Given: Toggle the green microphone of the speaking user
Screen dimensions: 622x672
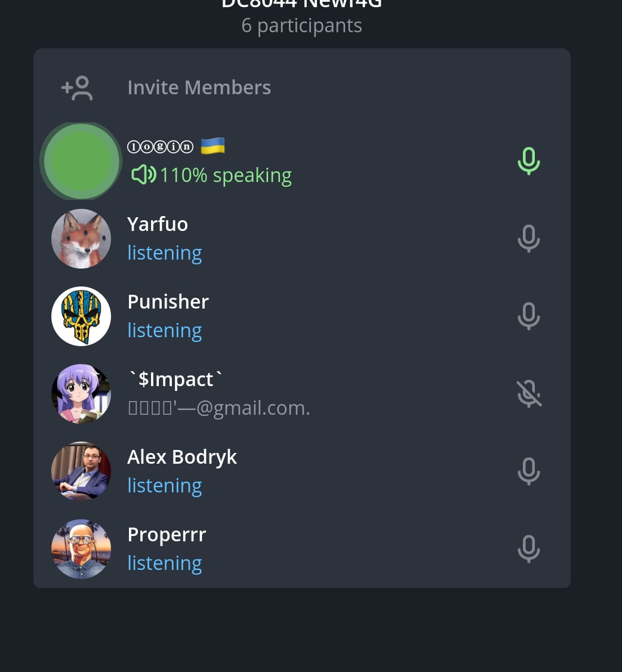Looking at the screenshot, I should tap(528, 161).
